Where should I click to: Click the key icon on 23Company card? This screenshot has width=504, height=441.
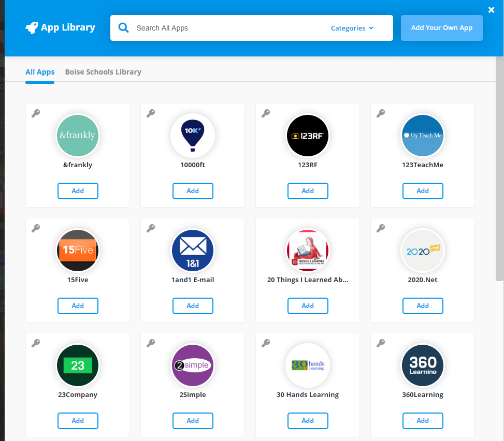click(36, 343)
